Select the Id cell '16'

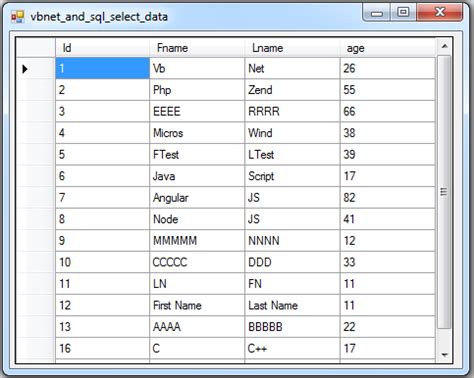[103, 348]
